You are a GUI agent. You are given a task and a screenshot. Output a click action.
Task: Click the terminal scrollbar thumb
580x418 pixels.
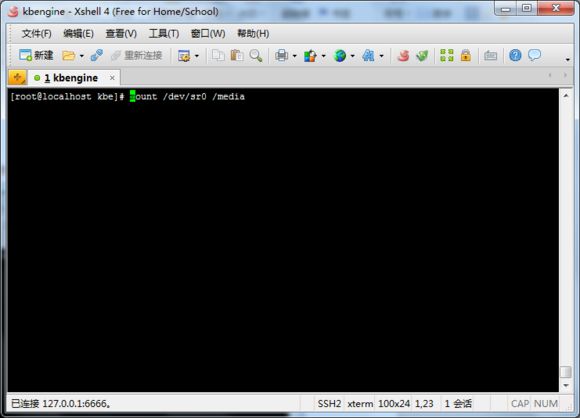566,372
